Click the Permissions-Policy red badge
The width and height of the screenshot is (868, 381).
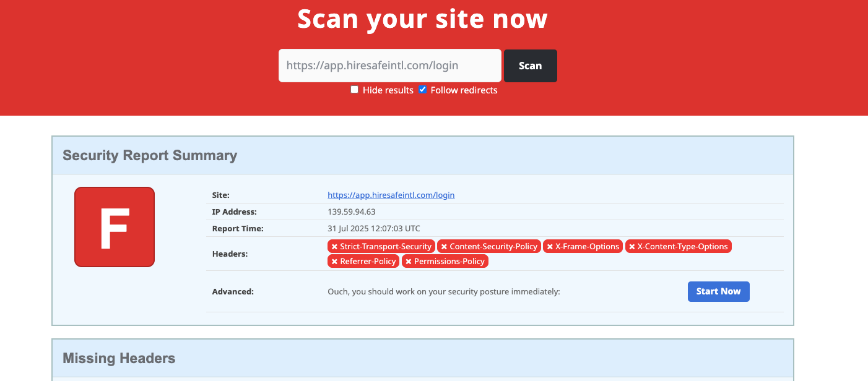[x=445, y=261]
